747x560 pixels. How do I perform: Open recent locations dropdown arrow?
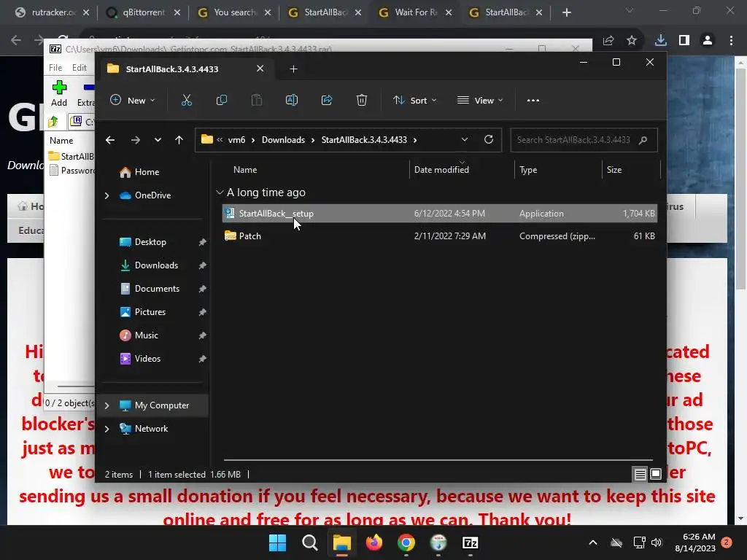(x=158, y=140)
